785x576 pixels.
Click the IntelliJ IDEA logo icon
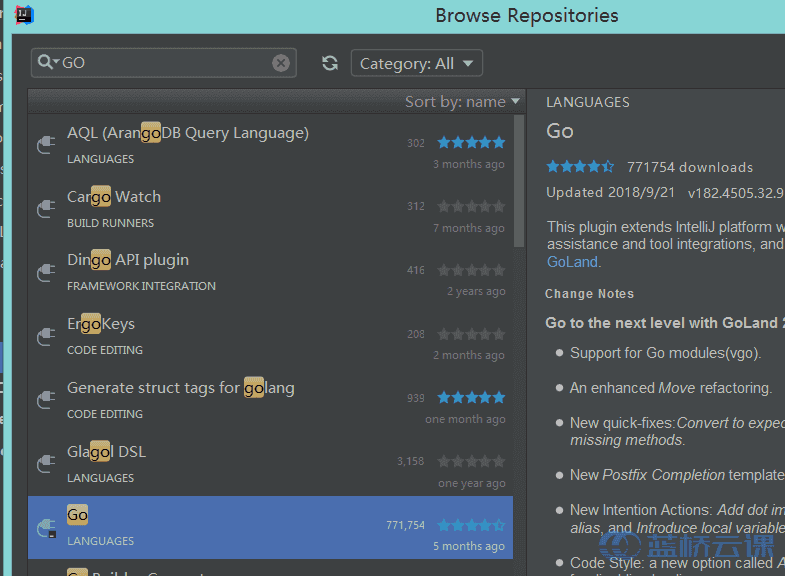24,15
